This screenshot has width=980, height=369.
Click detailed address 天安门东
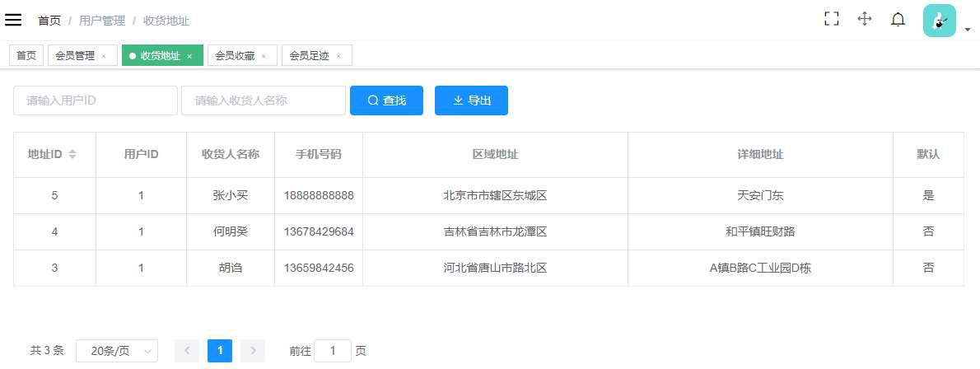coord(761,195)
